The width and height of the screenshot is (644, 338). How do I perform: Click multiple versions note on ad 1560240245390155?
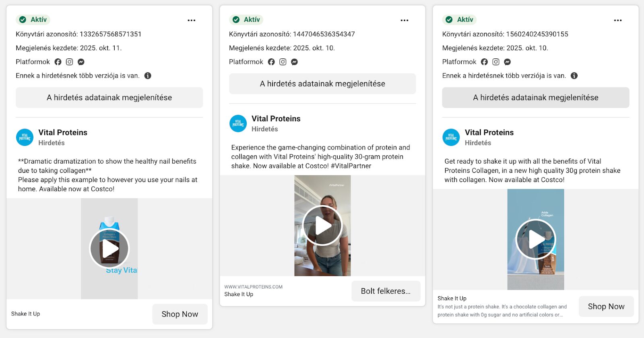pyautogui.click(x=504, y=76)
